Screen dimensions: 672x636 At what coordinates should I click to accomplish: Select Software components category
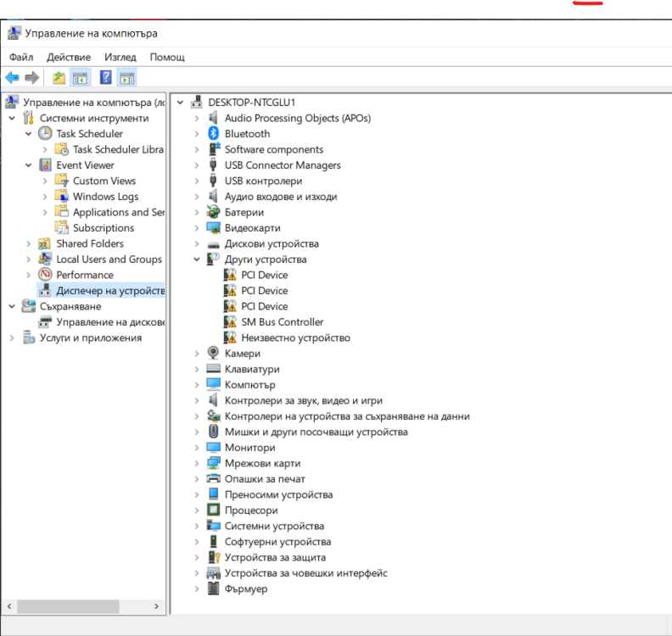click(x=274, y=149)
